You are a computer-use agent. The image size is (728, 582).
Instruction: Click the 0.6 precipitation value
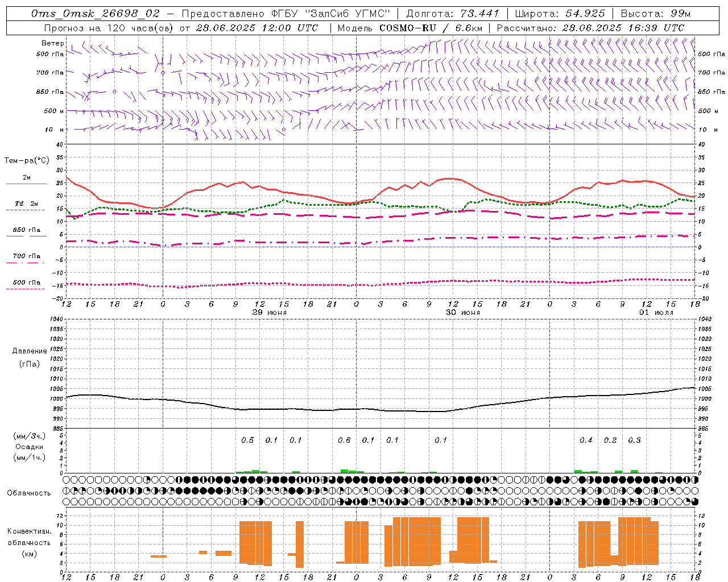point(344,440)
